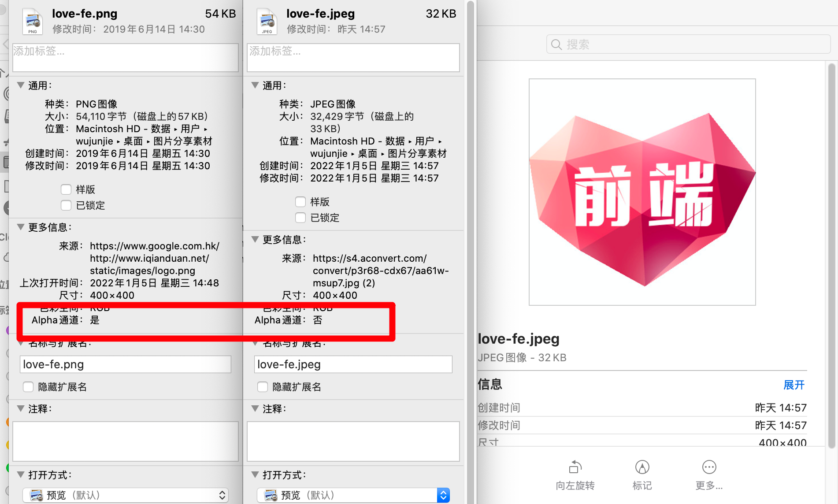Toggle 样版 checkbox in PNG info window
Image resolution: width=838 pixels, height=504 pixels.
tap(66, 189)
